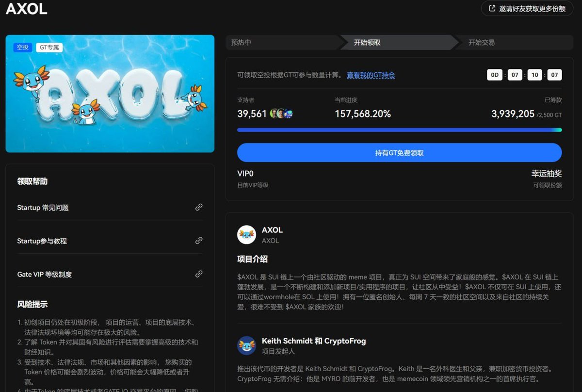
Task: Open Gate VIP 等级制度 link
Action: click(44, 275)
